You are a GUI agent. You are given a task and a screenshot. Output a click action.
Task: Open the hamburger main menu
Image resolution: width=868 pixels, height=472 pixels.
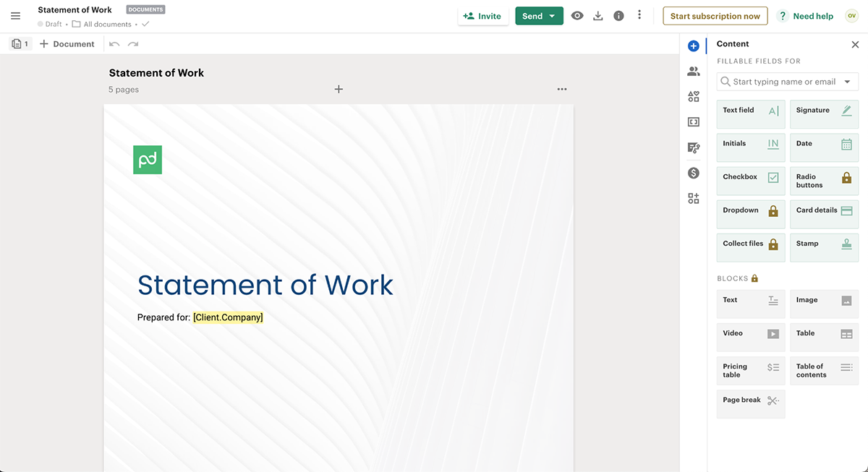(16, 16)
